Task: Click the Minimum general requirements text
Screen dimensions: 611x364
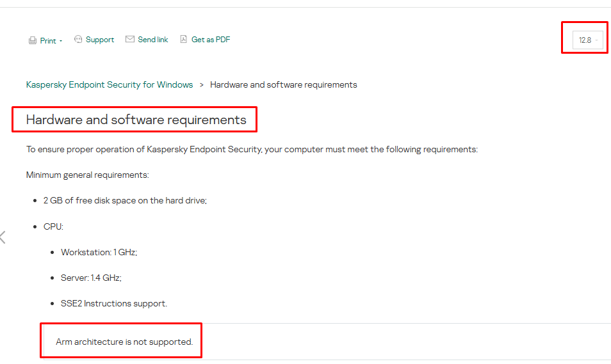Action: click(x=87, y=175)
